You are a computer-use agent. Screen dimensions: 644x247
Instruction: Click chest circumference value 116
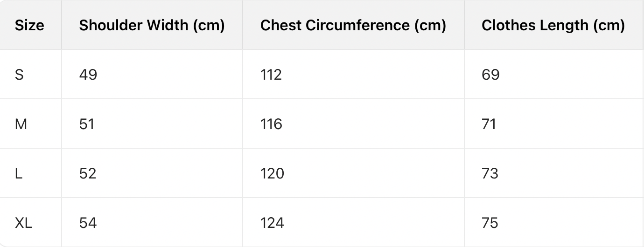point(271,124)
